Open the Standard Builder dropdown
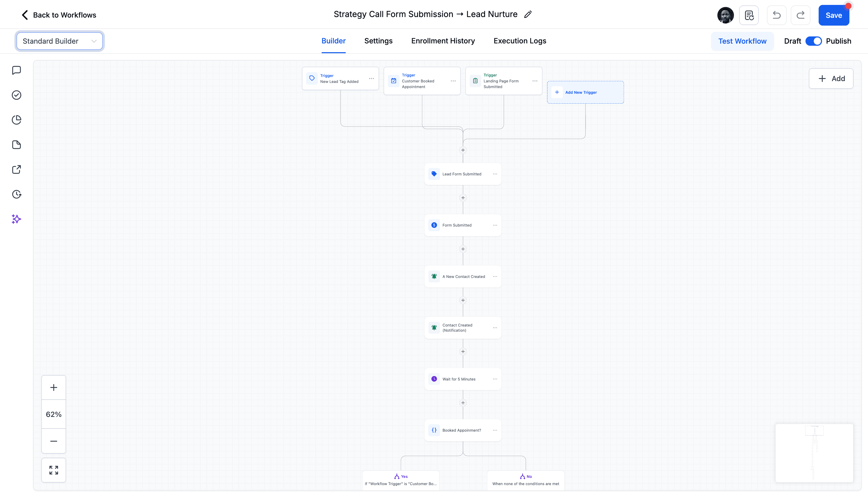The width and height of the screenshot is (868, 497). coord(59,41)
